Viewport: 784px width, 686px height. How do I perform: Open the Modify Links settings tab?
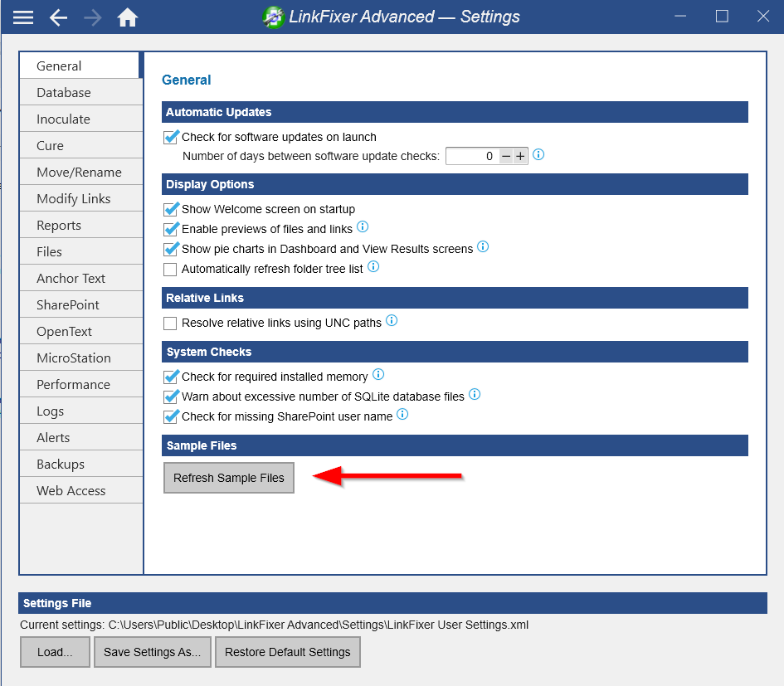click(81, 198)
